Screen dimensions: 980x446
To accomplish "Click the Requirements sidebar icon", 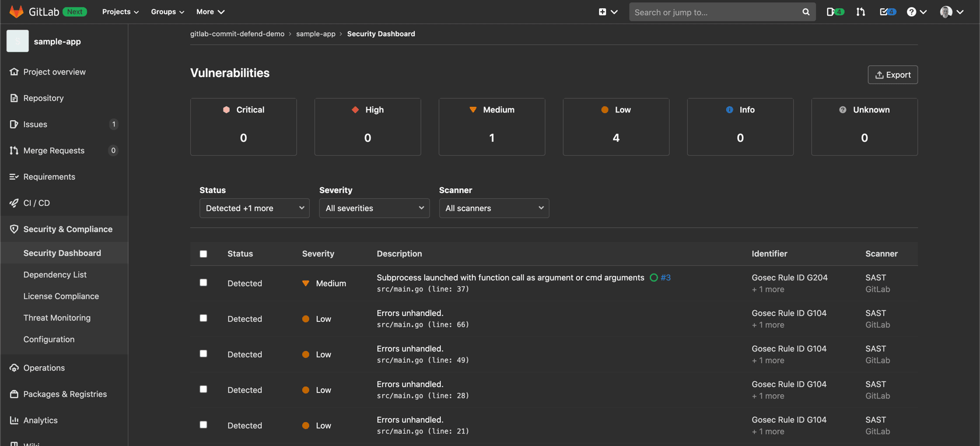I will pos(14,177).
